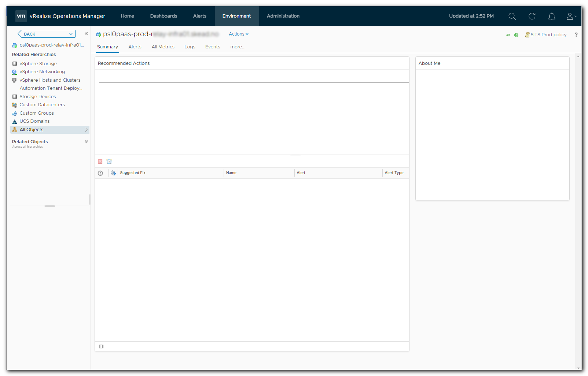Click the criticality info icon in table header
The image size is (588, 376).
pyautogui.click(x=100, y=173)
